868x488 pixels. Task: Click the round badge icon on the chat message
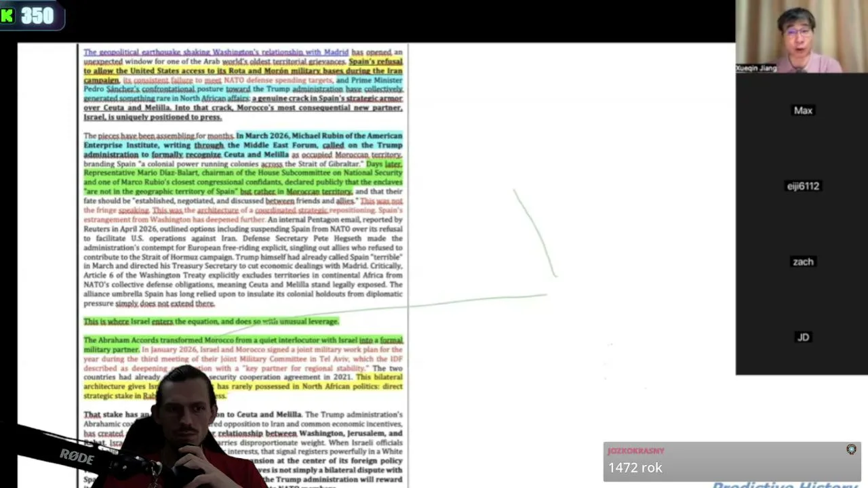tap(851, 449)
